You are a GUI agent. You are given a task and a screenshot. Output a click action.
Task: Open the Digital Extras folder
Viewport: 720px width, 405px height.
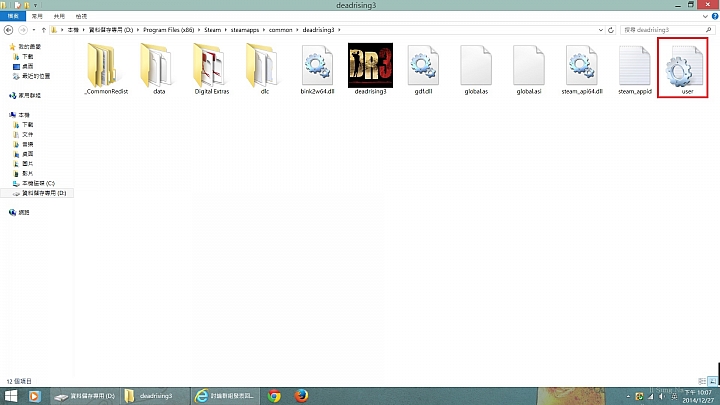coord(212,69)
